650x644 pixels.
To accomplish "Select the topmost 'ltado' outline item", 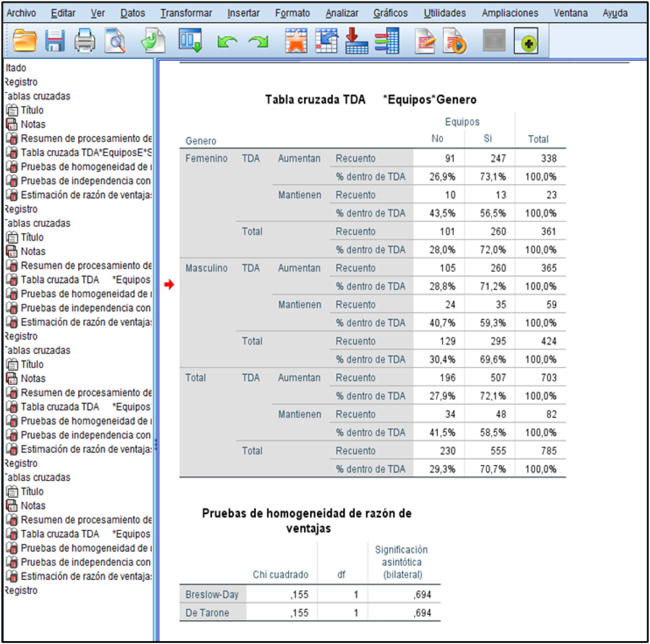I will click(x=16, y=68).
